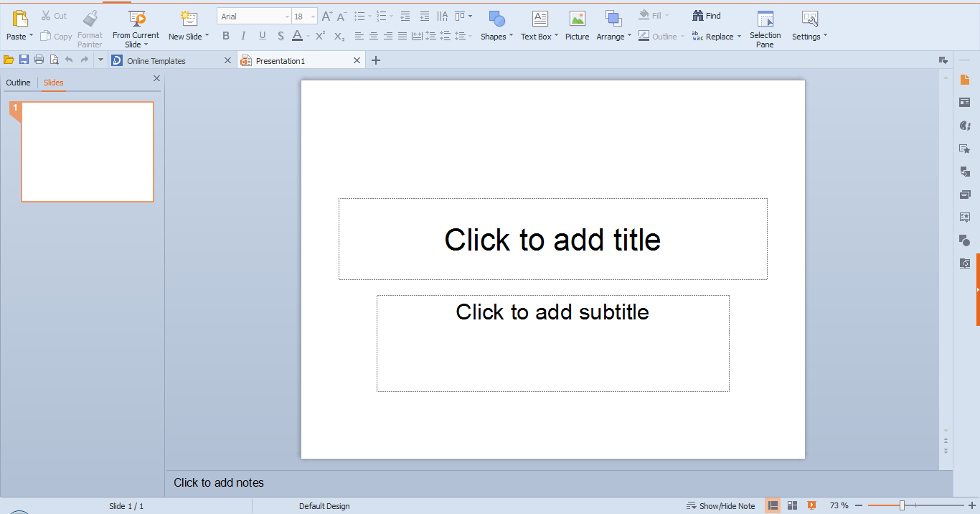Toggle Show/Hide Note in status bar
This screenshot has height=514, width=980.
coord(720,506)
